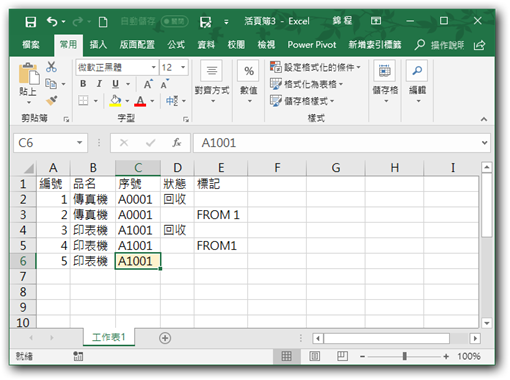Viewport: 510px width, 380px height.
Task: Click the Insert Function fx icon
Action: point(177,143)
